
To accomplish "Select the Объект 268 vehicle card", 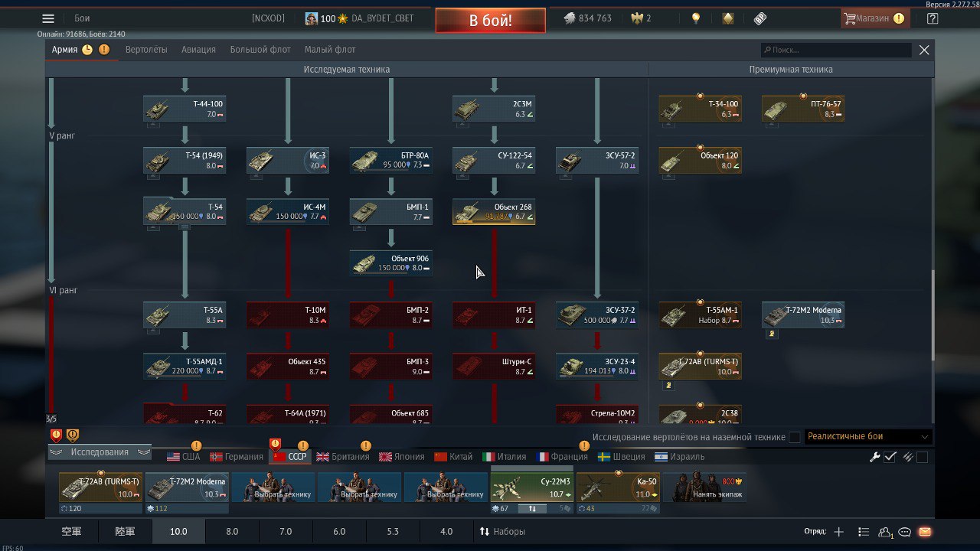I will pyautogui.click(x=494, y=212).
